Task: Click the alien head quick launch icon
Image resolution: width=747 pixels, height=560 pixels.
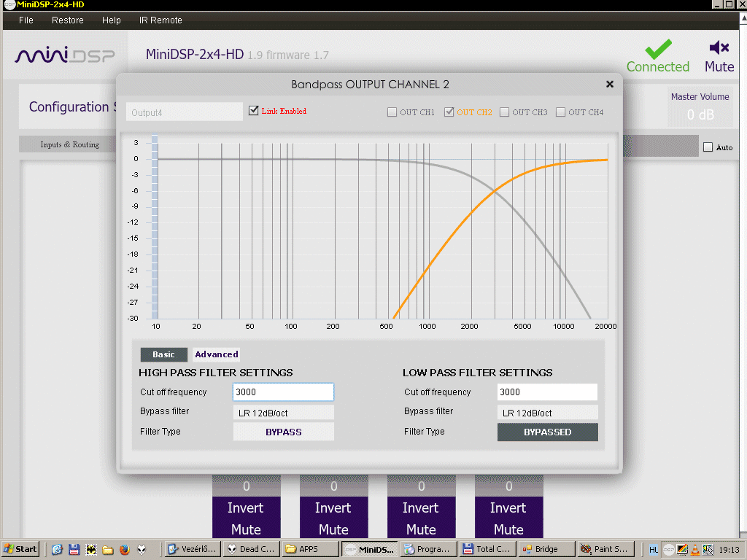Action: pos(142,550)
